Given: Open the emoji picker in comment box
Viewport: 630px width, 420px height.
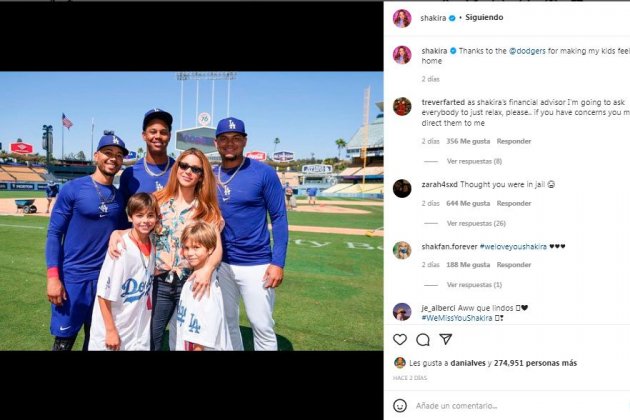Looking at the screenshot, I should 400,405.
